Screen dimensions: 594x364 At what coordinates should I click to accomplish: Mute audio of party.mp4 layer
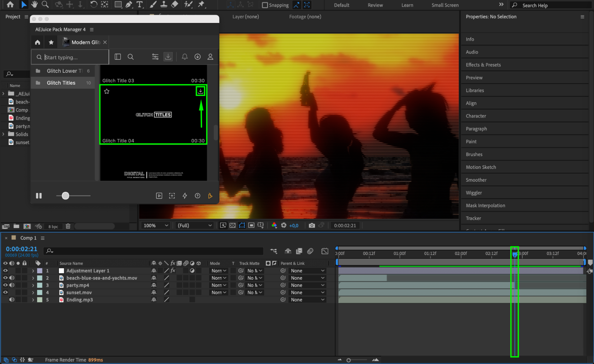(x=12, y=285)
